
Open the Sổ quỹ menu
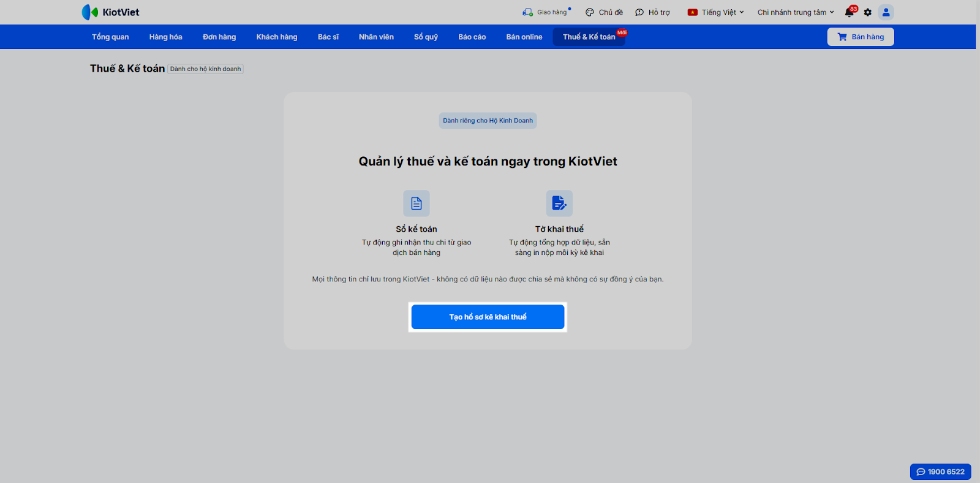pos(426,37)
